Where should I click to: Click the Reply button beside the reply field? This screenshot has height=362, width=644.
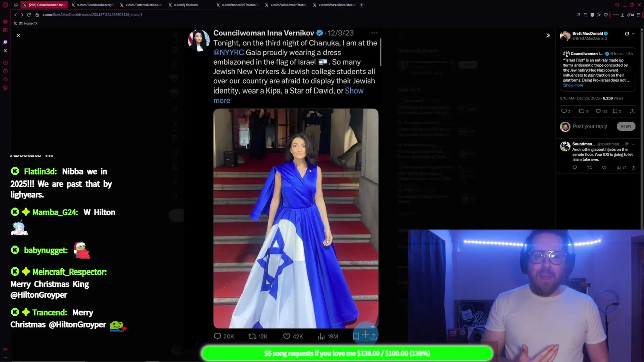pyautogui.click(x=626, y=126)
